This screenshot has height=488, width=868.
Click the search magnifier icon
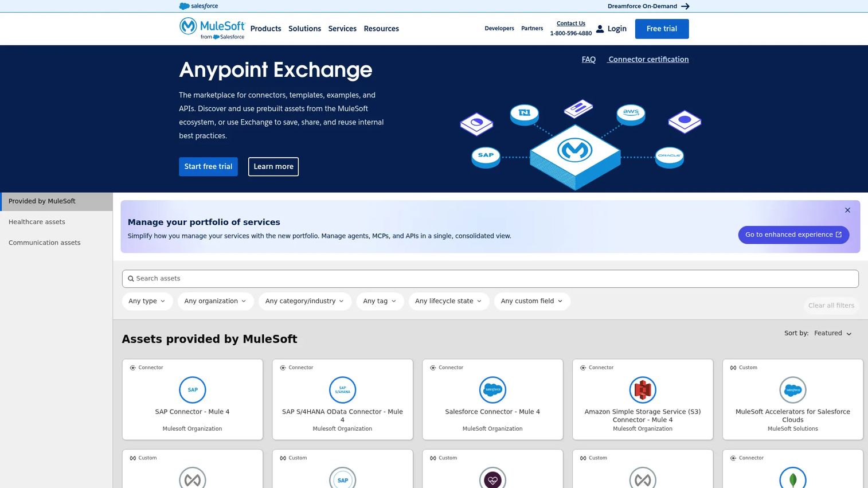(x=131, y=279)
